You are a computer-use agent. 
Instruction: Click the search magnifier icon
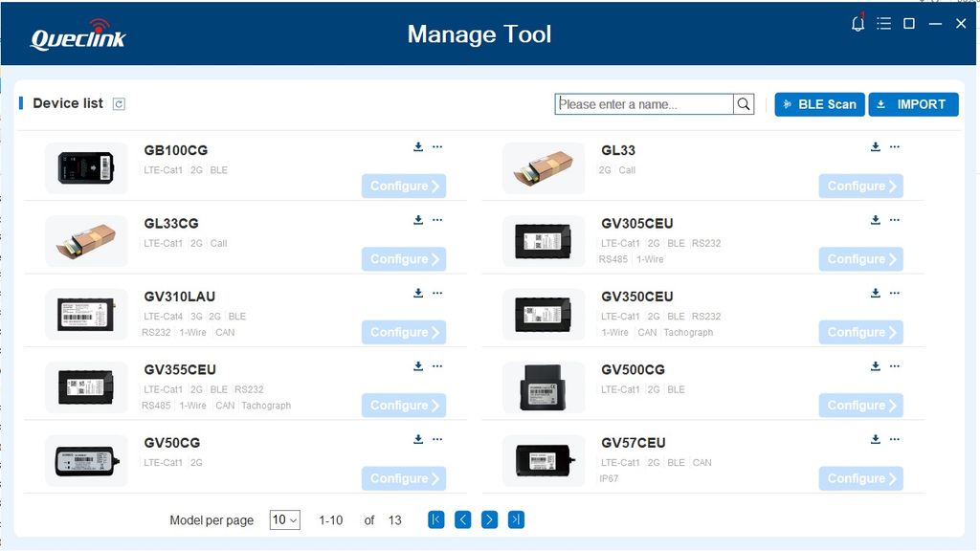(x=744, y=104)
